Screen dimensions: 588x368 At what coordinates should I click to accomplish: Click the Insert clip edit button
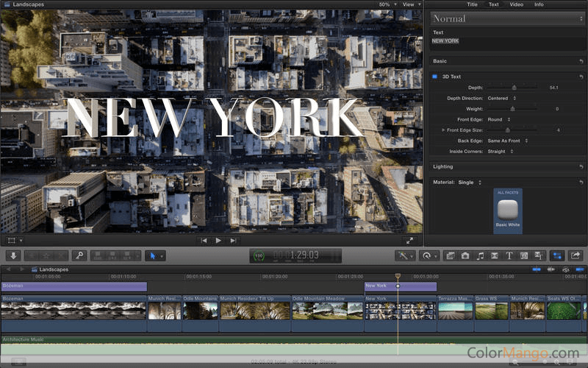pos(112,255)
